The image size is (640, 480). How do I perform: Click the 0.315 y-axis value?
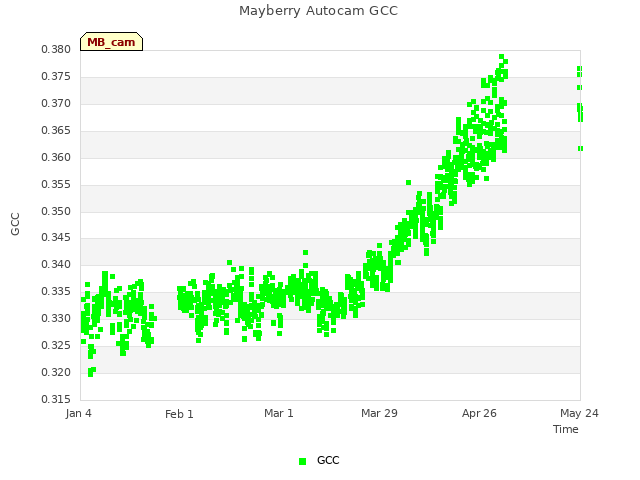(x=56, y=399)
